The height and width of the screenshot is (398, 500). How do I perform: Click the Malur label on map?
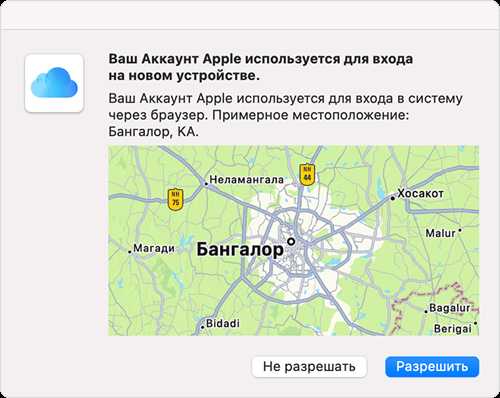tap(440, 233)
